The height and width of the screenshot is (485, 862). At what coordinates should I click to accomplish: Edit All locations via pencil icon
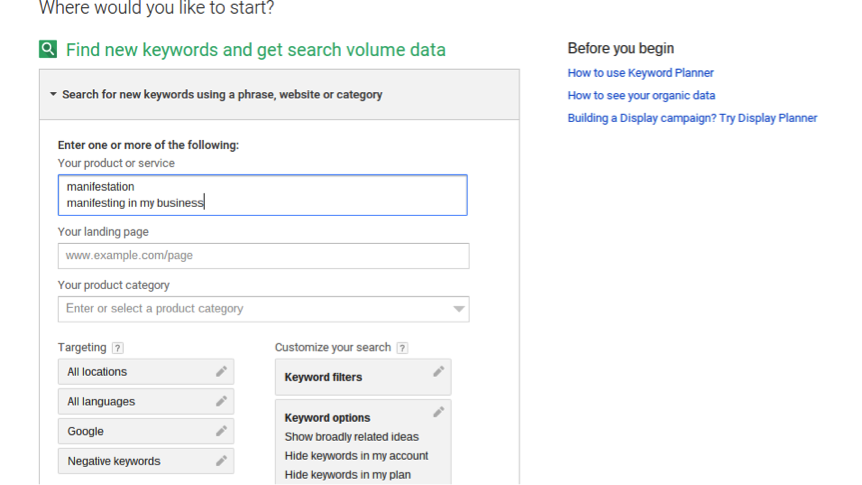coord(221,372)
